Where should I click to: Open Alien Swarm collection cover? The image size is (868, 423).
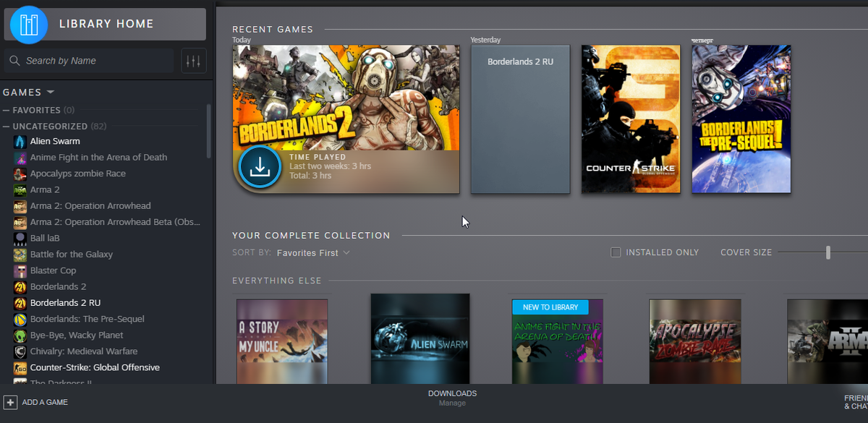(420, 338)
